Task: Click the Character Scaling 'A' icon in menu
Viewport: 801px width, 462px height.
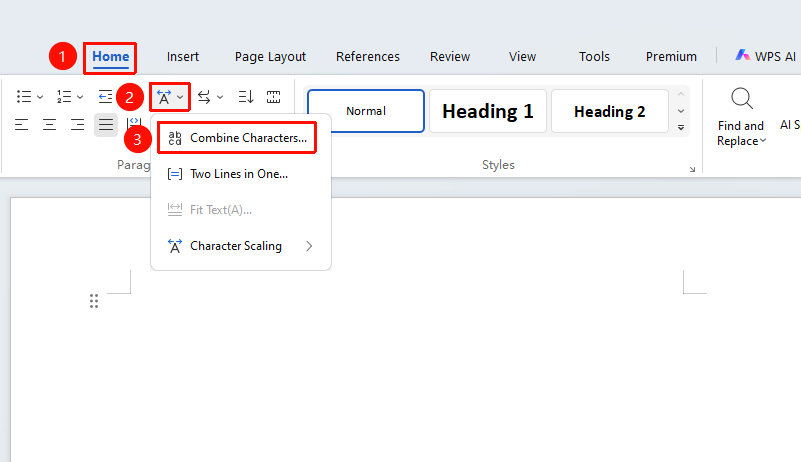Action: [x=175, y=246]
